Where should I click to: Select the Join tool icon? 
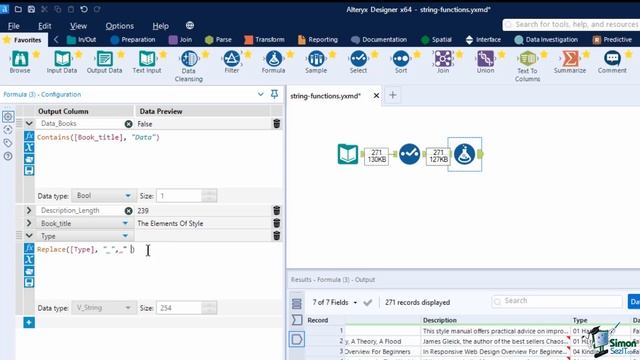click(443, 59)
